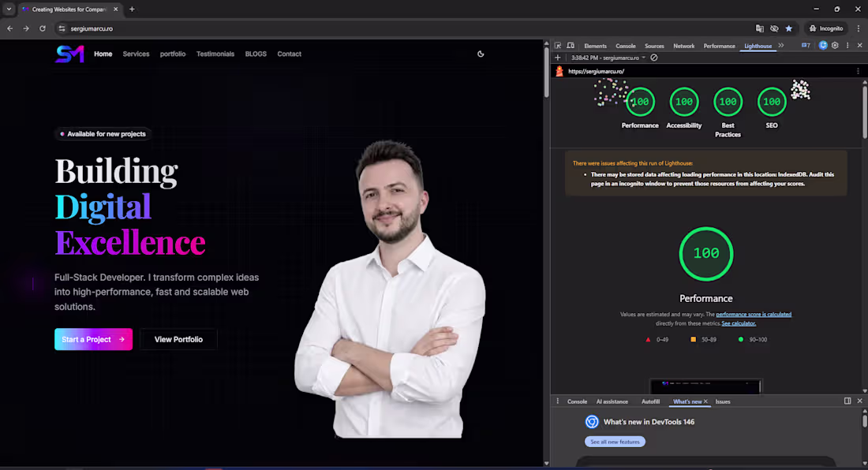Click the green 100 Performance score gauge
The height and width of the screenshot is (470, 868).
click(x=706, y=254)
